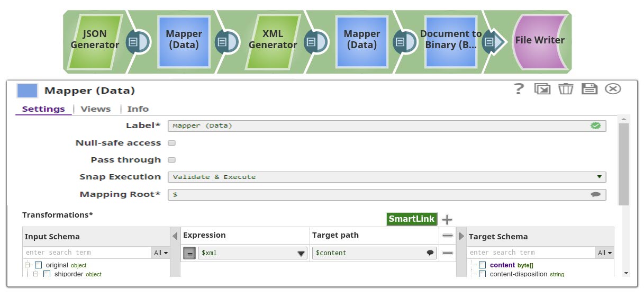This screenshot has width=644, height=297.
Task: Open the snap popout window icon
Action: [x=542, y=89]
